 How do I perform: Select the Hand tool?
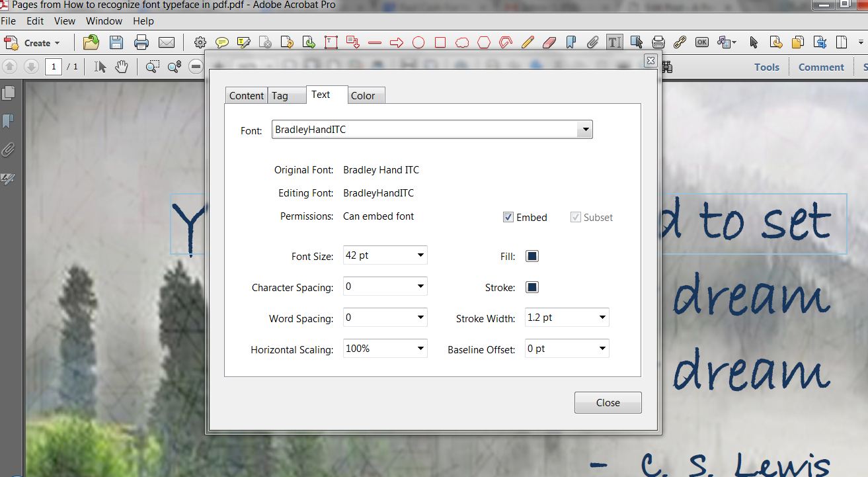[x=121, y=66]
